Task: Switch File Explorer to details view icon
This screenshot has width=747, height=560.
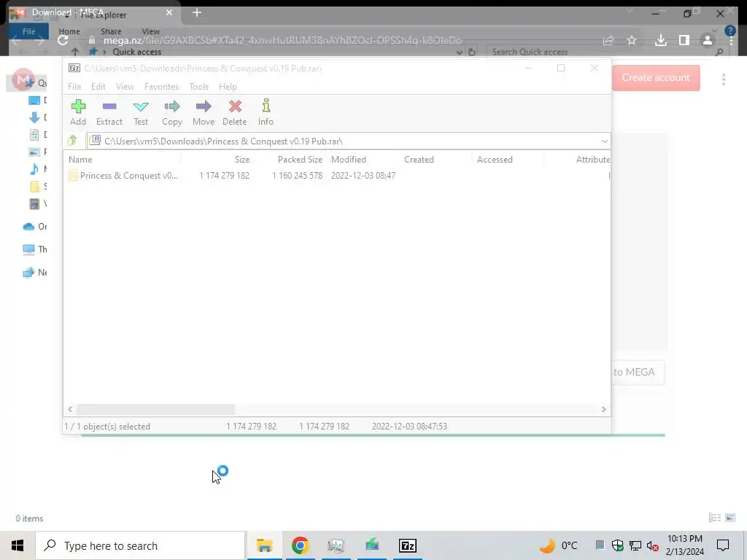Action: click(x=715, y=518)
